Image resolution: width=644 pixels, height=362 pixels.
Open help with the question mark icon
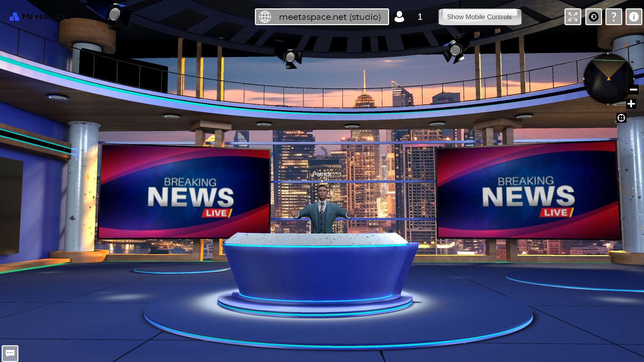(x=614, y=17)
